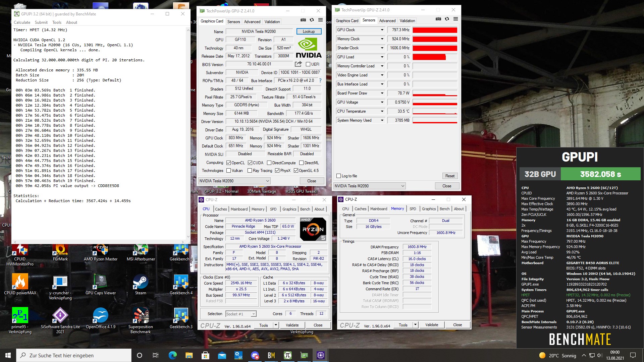The image size is (644, 362).
Task: Open Geekbench 3 desktop icon
Action: coord(181,318)
